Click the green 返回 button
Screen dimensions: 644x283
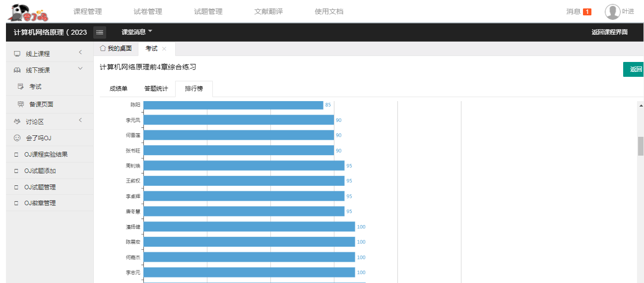click(634, 69)
